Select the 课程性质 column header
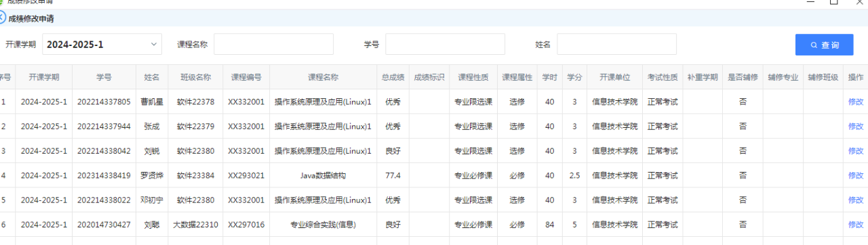The image size is (868, 245). coord(473,77)
